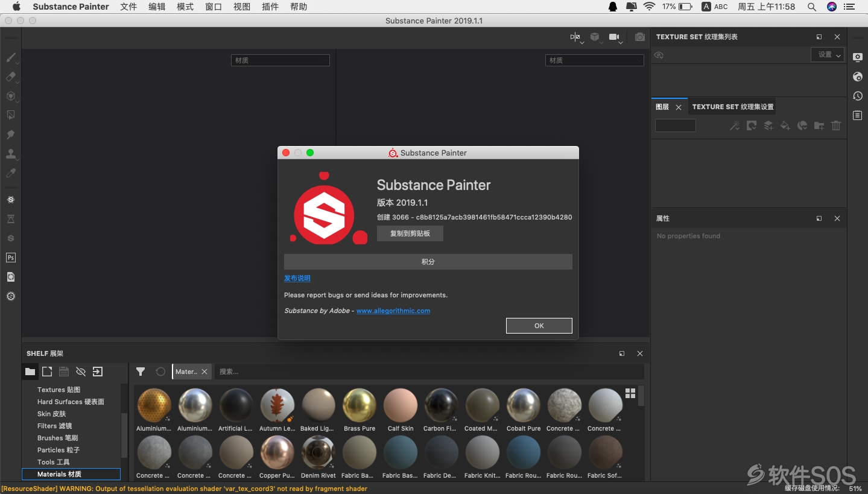868x494 pixels.
Task: Open Spotlight search in macOS menu bar
Action: coord(812,7)
